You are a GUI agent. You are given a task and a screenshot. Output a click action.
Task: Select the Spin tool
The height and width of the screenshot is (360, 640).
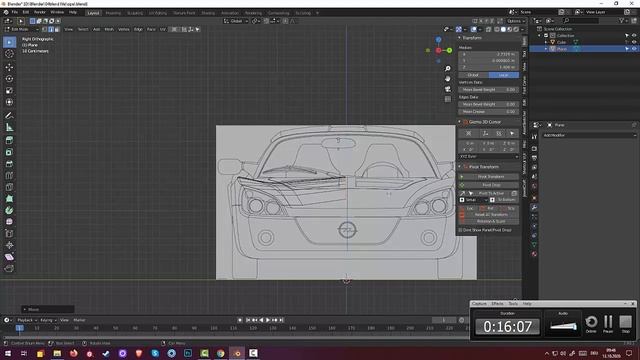pos(9,210)
